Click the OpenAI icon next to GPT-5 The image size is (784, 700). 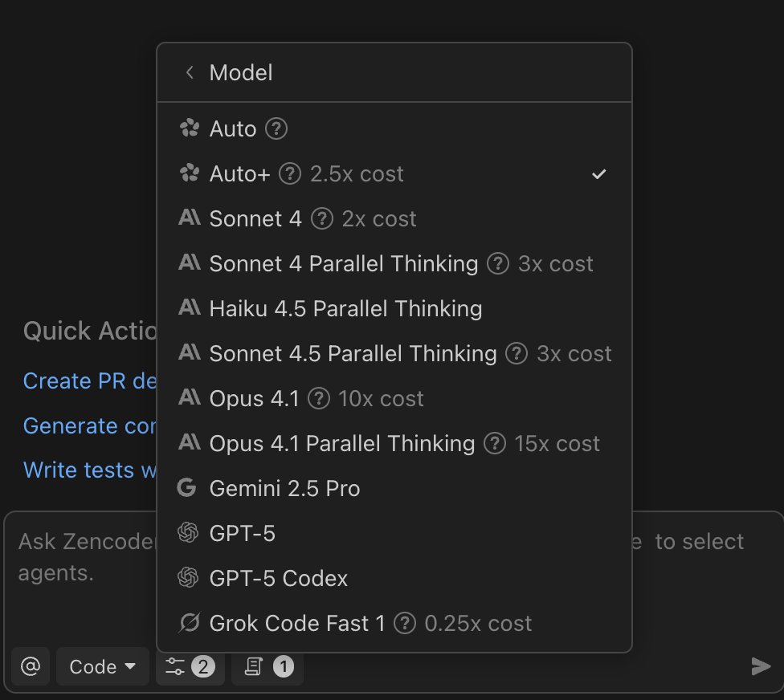click(189, 533)
